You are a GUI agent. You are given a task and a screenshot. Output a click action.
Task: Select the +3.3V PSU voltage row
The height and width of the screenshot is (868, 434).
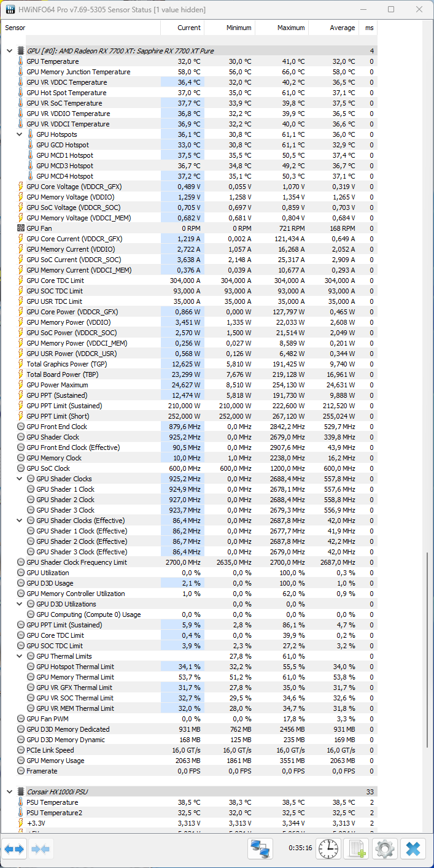click(190, 823)
